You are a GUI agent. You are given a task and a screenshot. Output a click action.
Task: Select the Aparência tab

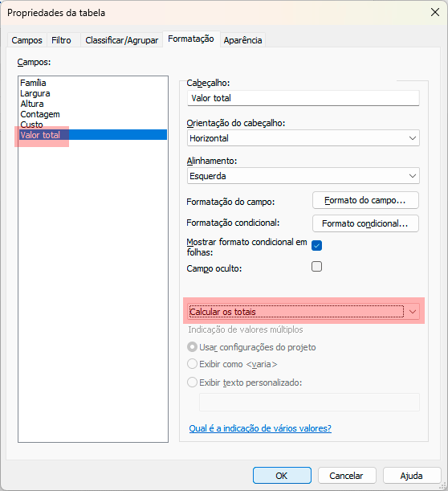242,40
